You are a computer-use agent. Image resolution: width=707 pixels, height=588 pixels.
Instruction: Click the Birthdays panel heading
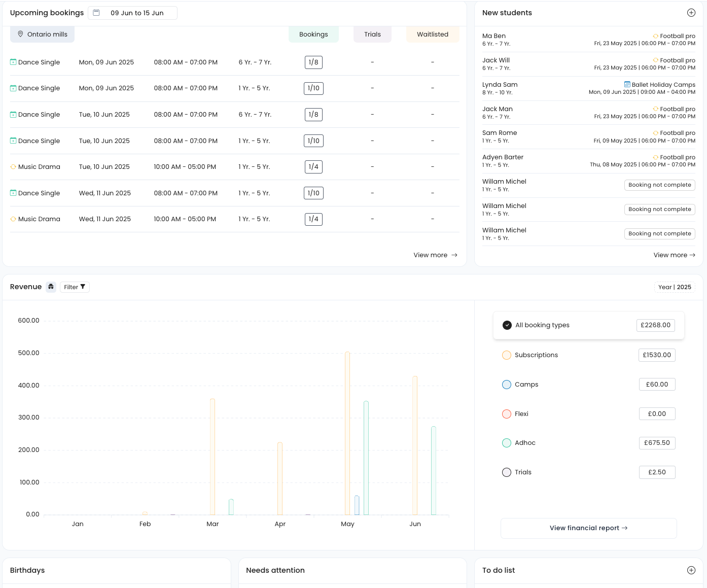tap(27, 570)
